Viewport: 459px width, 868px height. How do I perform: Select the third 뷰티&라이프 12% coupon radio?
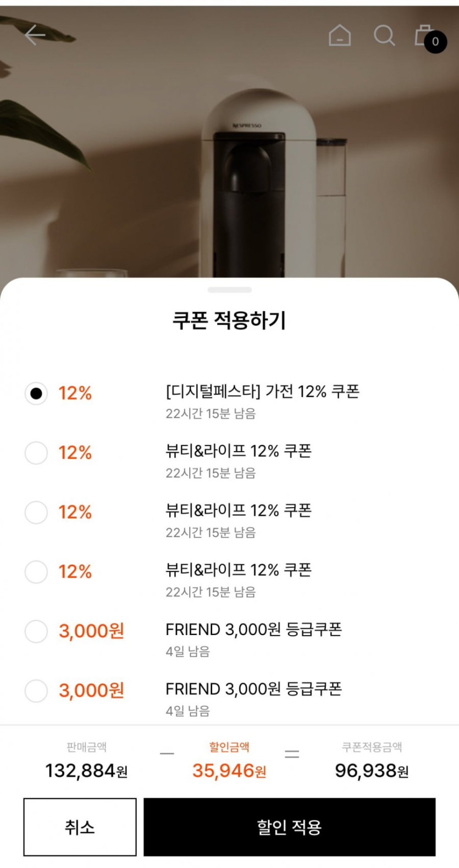[36, 571]
